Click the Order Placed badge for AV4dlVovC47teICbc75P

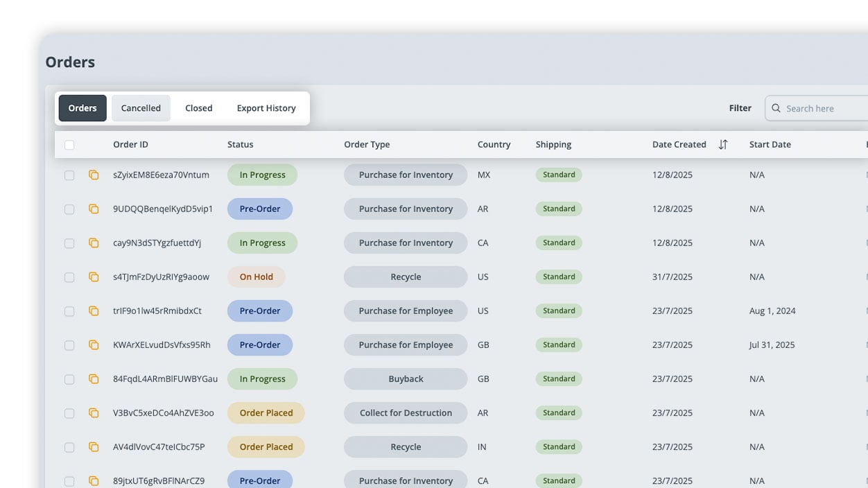click(x=266, y=447)
